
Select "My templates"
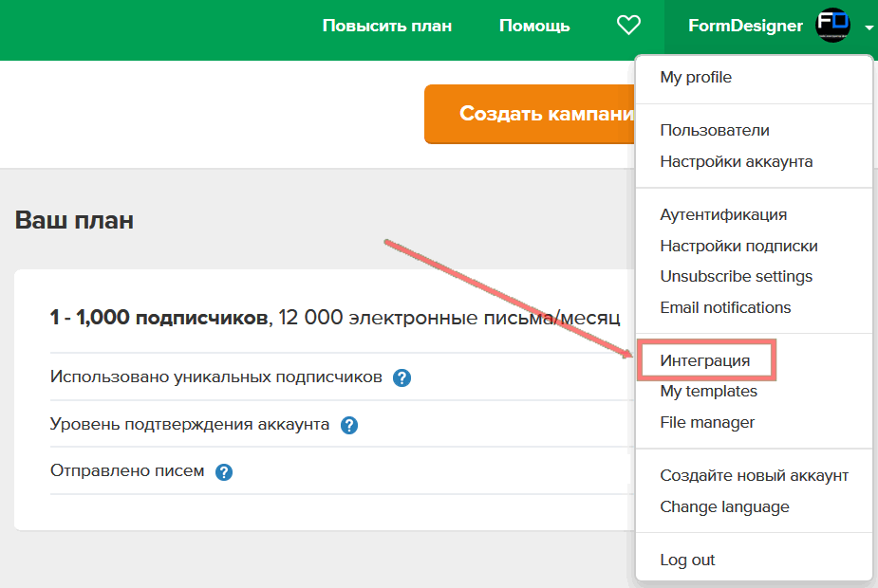click(710, 391)
